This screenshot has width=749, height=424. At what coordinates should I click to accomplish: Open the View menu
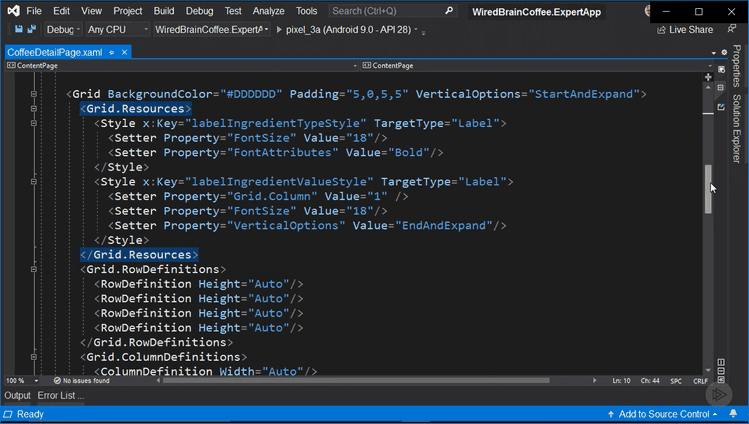click(91, 11)
